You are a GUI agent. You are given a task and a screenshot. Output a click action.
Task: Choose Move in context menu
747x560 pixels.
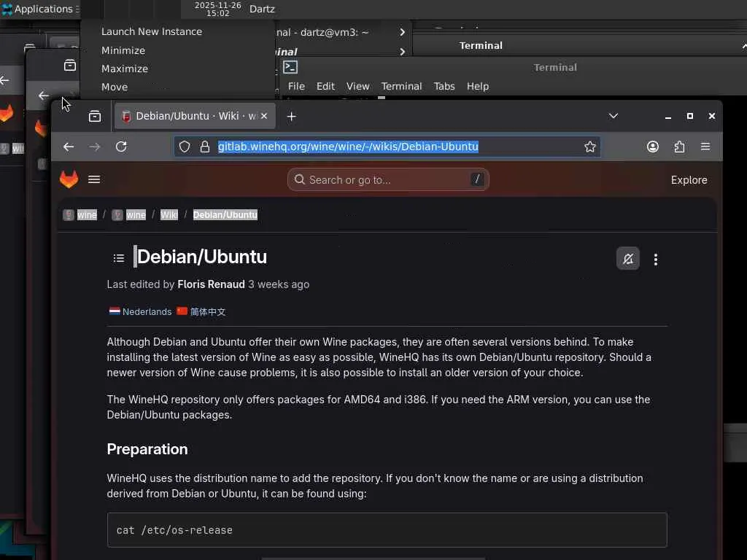[x=115, y=87]
